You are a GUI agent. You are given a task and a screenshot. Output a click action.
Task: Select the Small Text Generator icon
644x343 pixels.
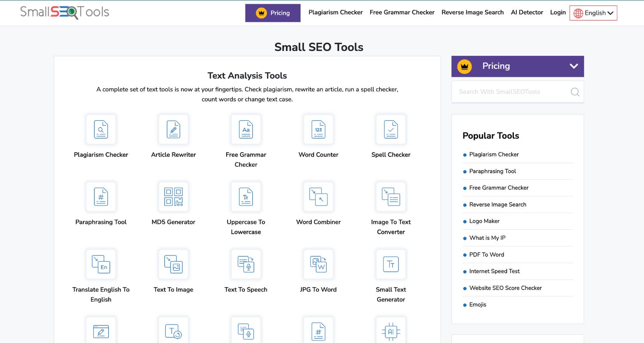pyautogui.click(x=391, y=264)
